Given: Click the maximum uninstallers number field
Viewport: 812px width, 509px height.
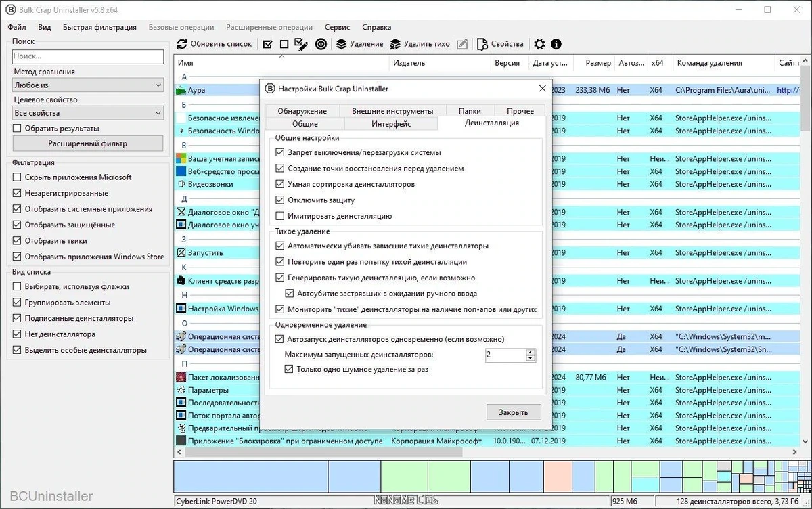Looking at the screenshot, I should (x=505, y=355).
